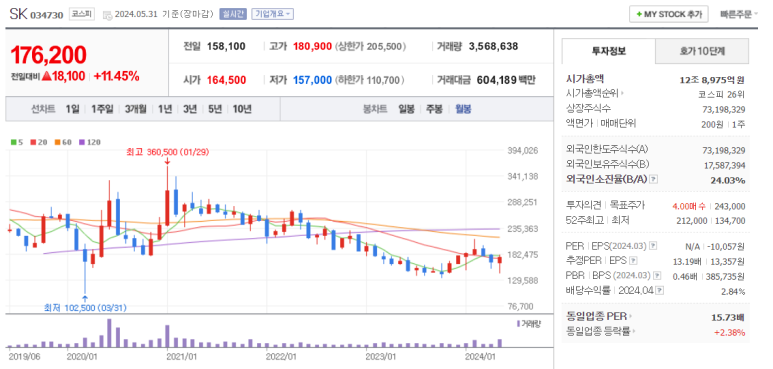This screenshot has width=773, height=369.
Task: Click help icon next to PBR BPS(2024.03)
Action: click(657, 275)
